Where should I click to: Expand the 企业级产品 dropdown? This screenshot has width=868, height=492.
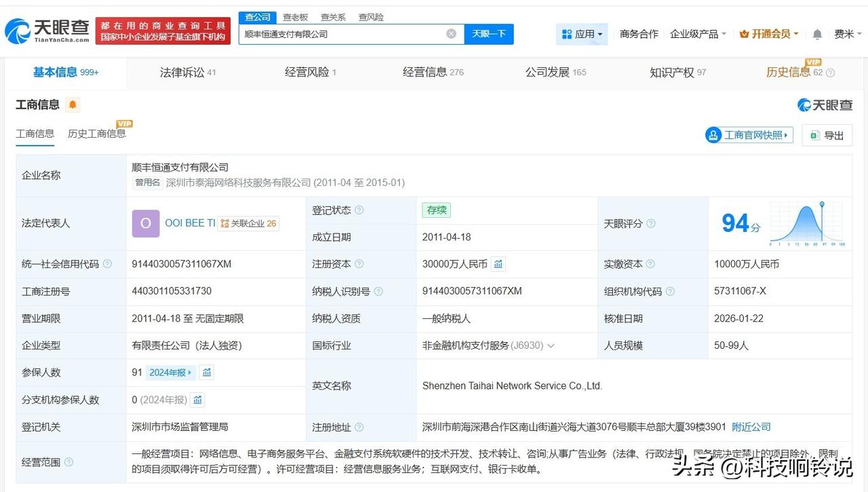pyautogui.click(x=698, y=34)
